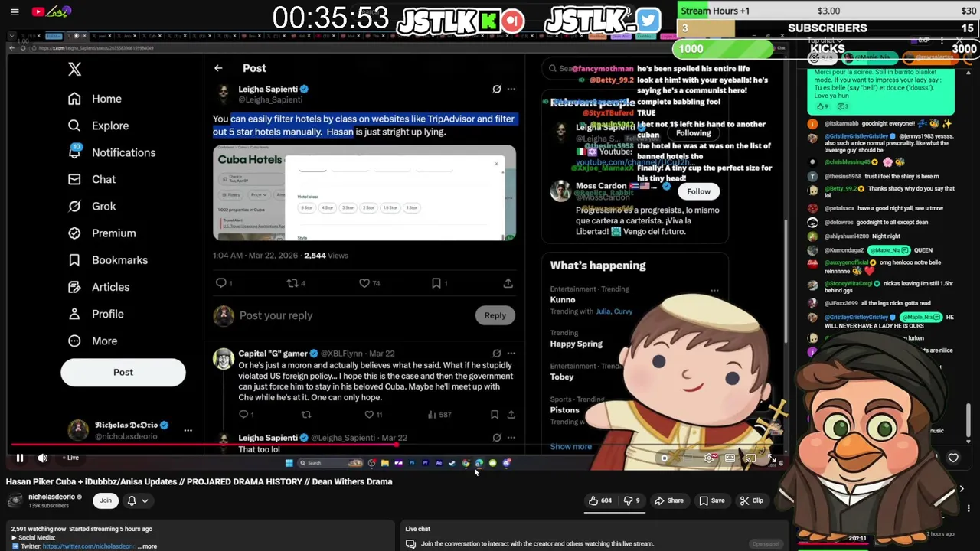Open the YouTube guide hamburger menu

coord(15,11)
